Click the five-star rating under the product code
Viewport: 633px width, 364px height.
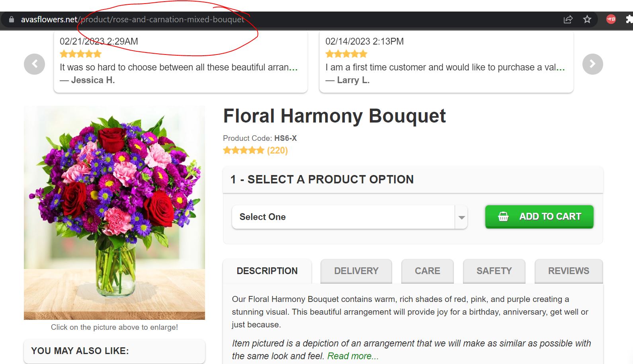[x=243, y=150]
